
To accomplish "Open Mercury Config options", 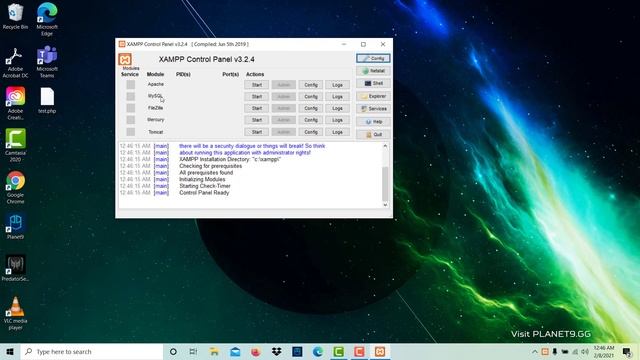I will click(311, 120).
